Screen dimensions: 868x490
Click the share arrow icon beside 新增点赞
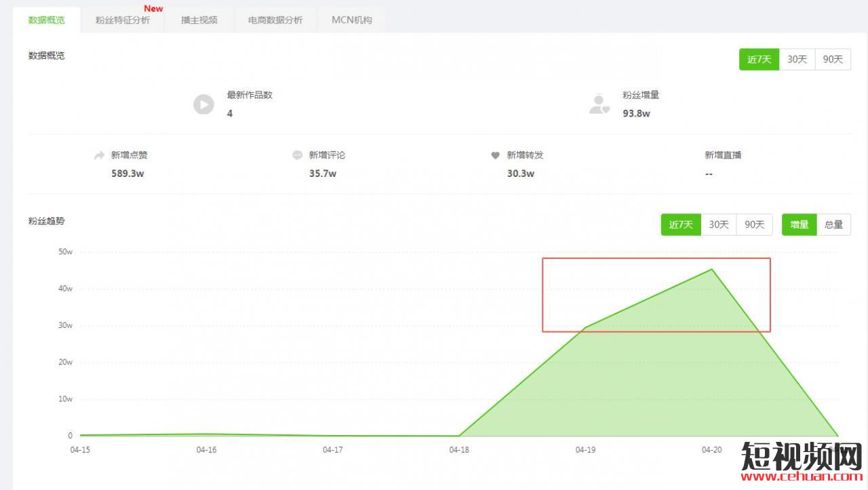[x=99, y=155]
